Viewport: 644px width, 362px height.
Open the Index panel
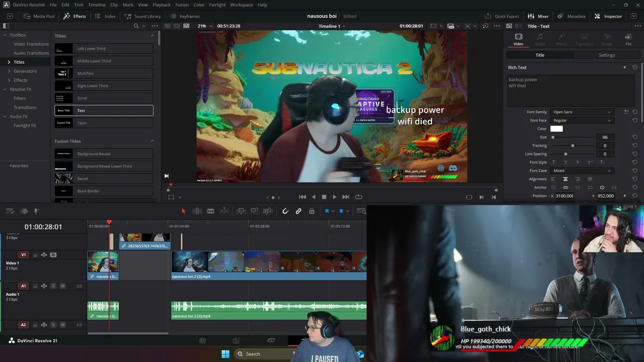(x=105, y=16)
